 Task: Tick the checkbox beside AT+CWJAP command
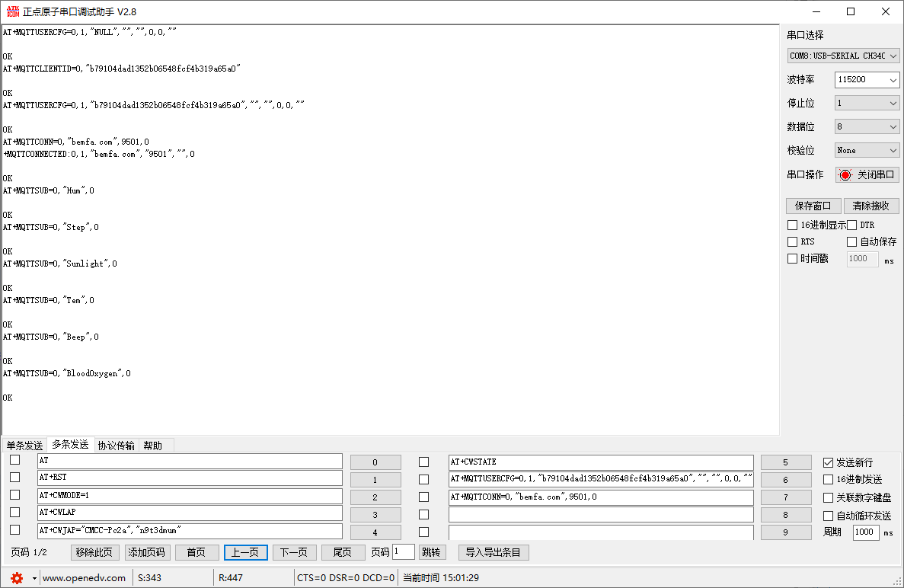tap(15, 530)
